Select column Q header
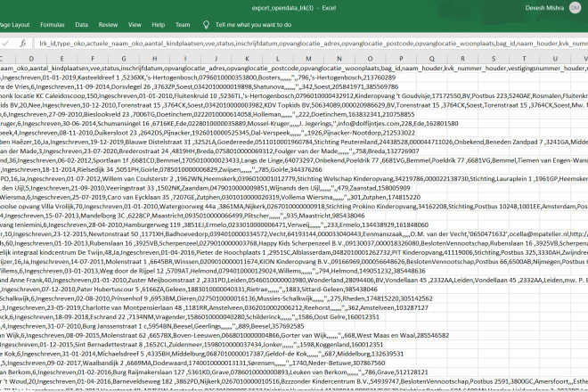This screenshot has width=588, height=392. (x=431, y=59)
